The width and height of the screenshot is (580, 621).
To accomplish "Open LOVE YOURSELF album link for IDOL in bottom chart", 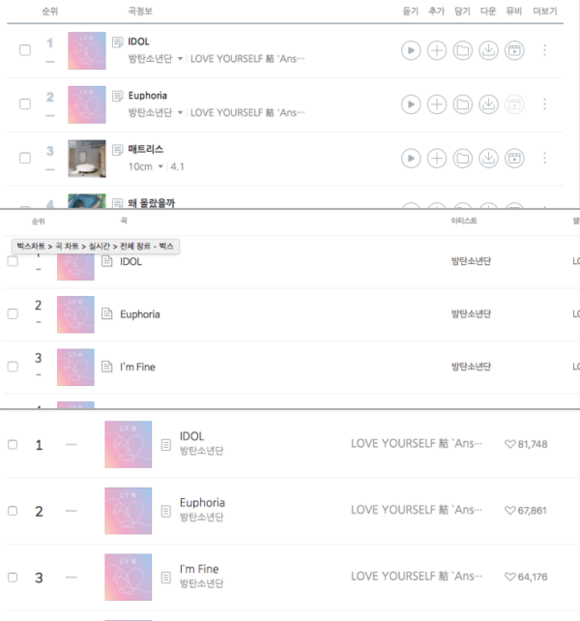I will pyautogui.click(x=416, y=444).
